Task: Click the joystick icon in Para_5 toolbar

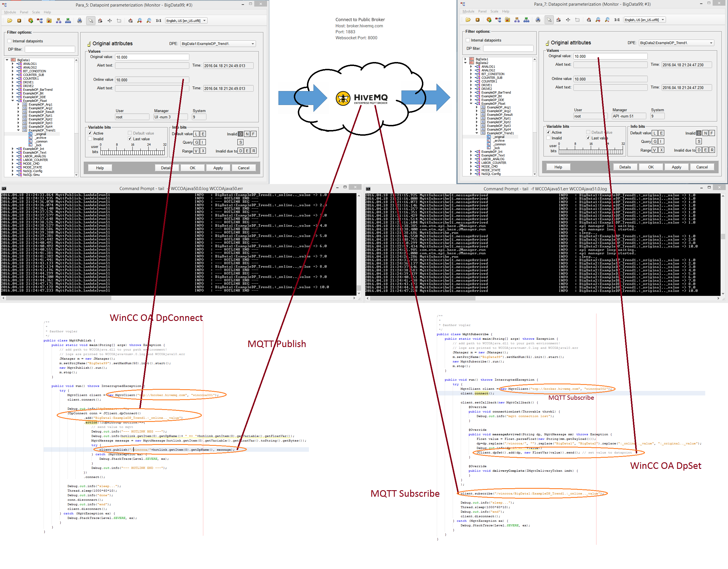Action: tap(100, 21)
